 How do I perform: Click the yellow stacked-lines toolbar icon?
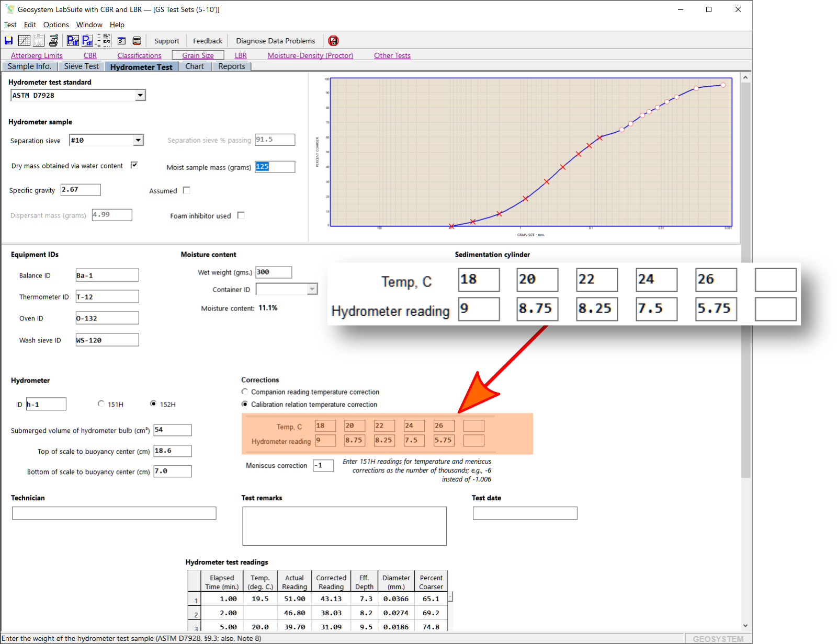(137, 41)
